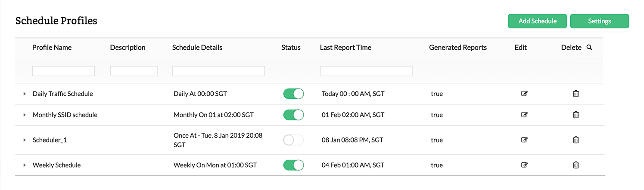Screen dimensions: 644x190
Task: Toggle Weekly Schedule status off
Action: click(x=293, y=165)
